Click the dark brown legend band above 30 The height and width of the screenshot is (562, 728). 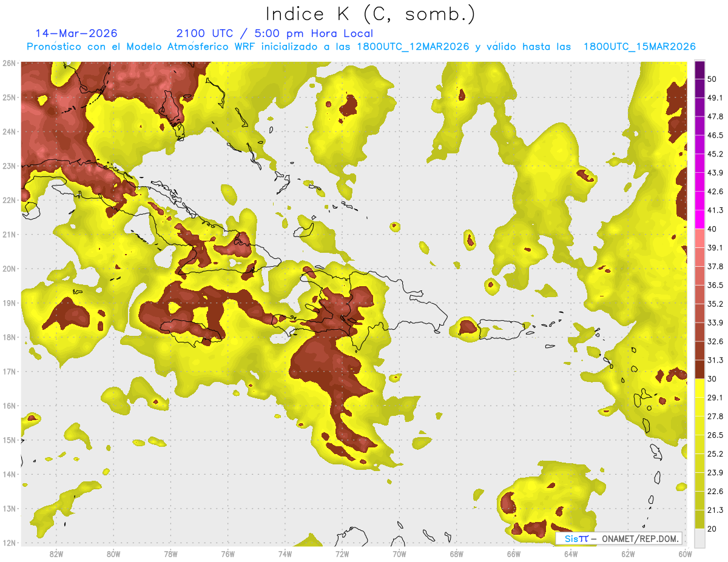pos(699,369)
